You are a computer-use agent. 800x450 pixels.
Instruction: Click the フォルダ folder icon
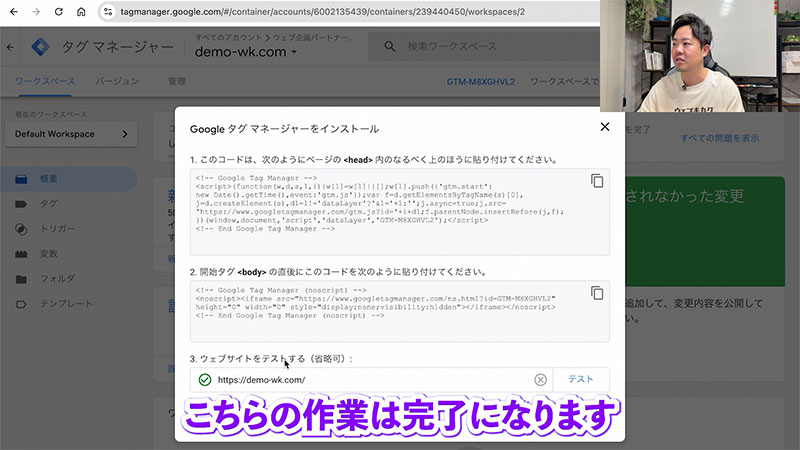tap(21, 279)
